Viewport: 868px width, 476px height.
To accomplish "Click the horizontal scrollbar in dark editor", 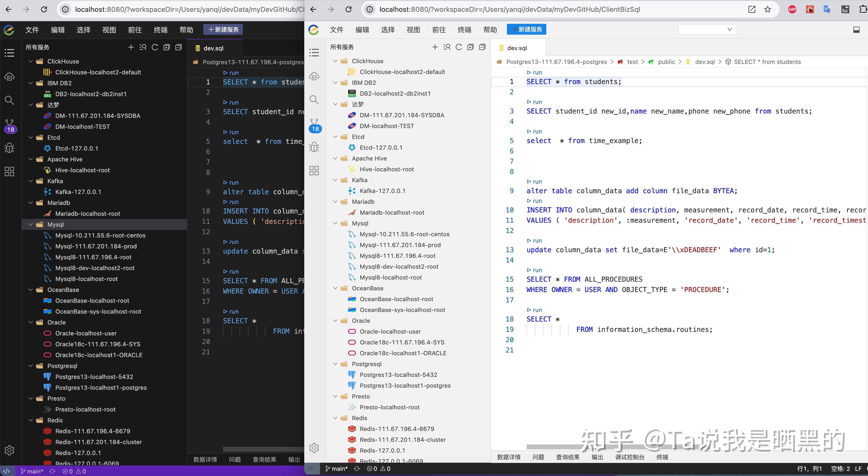I will point(263,449).
